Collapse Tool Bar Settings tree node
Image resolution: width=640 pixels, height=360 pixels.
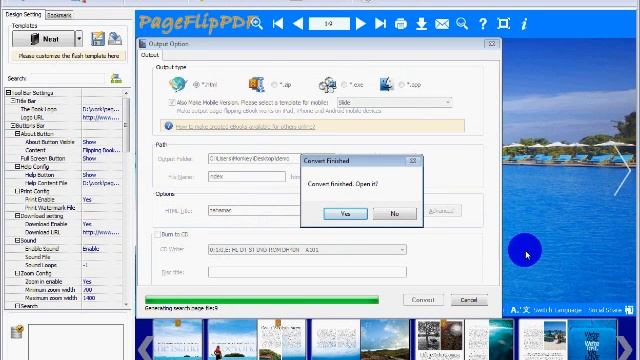coord(8,93)
